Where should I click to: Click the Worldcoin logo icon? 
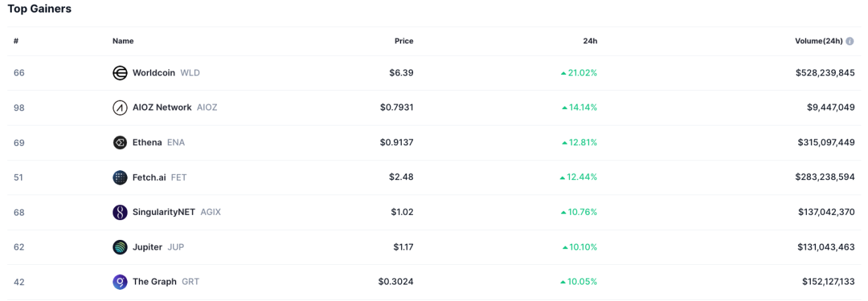click(x=120, y=73)
